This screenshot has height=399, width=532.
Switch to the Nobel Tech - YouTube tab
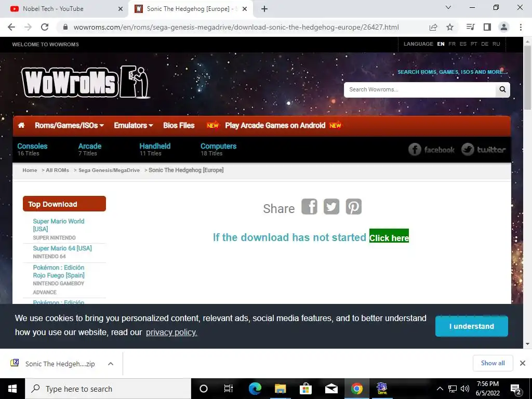click(x=64, y=9)
